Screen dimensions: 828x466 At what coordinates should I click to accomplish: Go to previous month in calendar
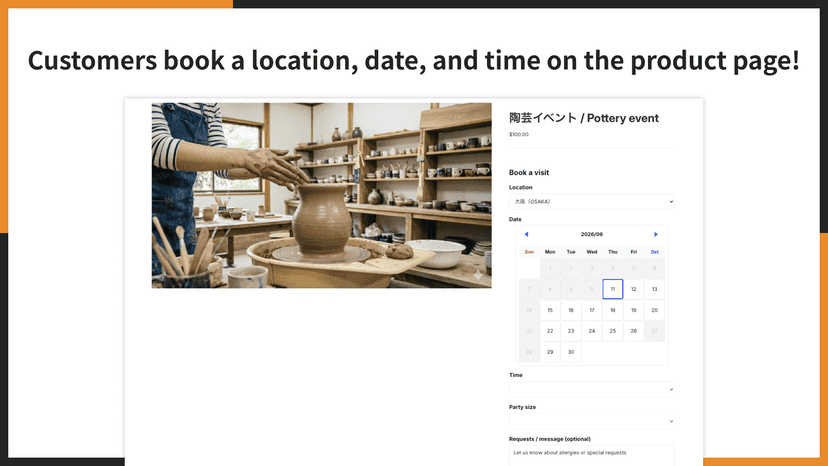(526, 234)
